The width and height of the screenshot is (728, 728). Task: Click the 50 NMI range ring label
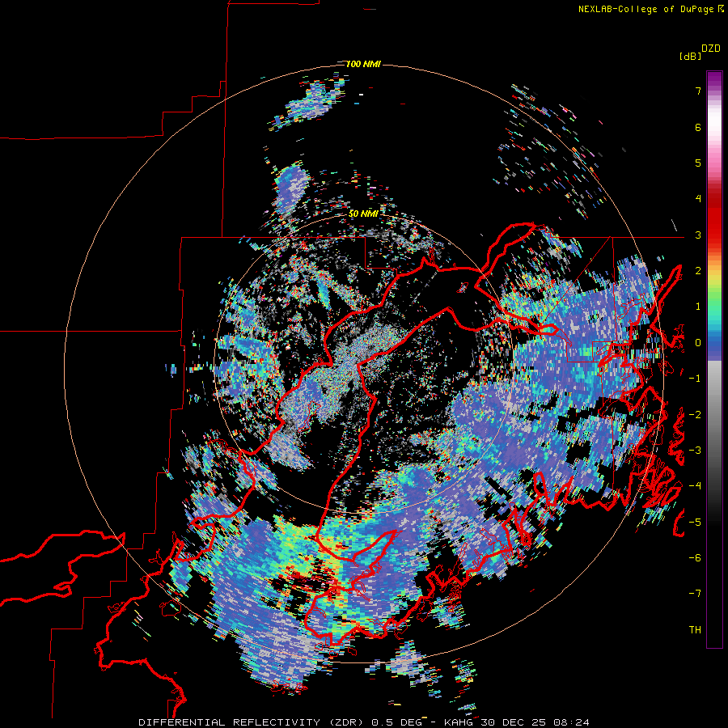(363, 214)
